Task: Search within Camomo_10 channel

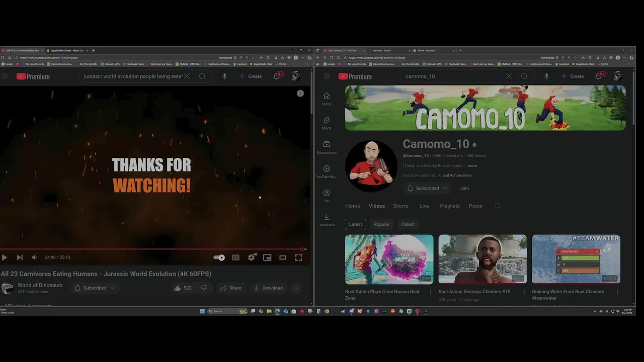Action: tap(498, 206)
